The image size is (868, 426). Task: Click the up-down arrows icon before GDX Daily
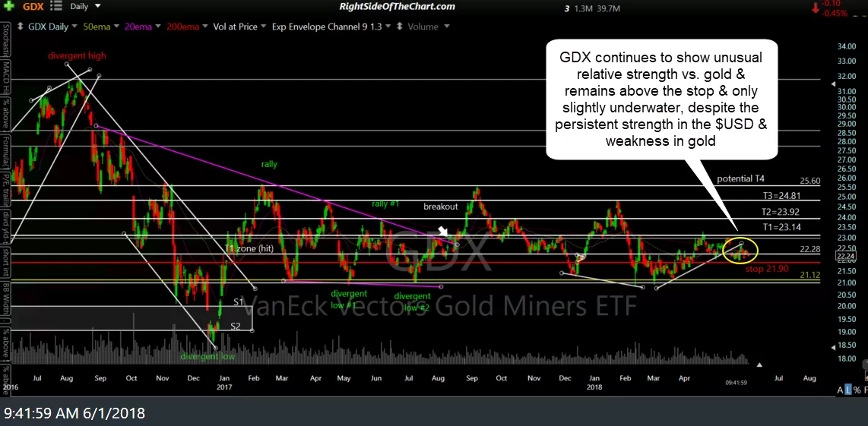[21, 27]
